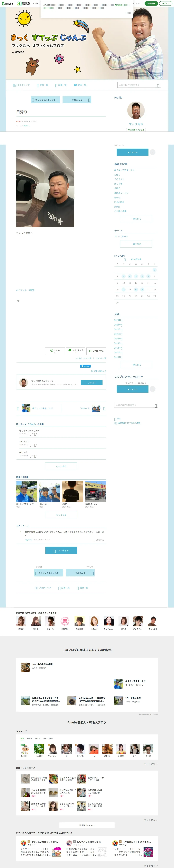Open 著作権についてのご注意 copyright notice link
174x868 pixels.
(127, 423)
